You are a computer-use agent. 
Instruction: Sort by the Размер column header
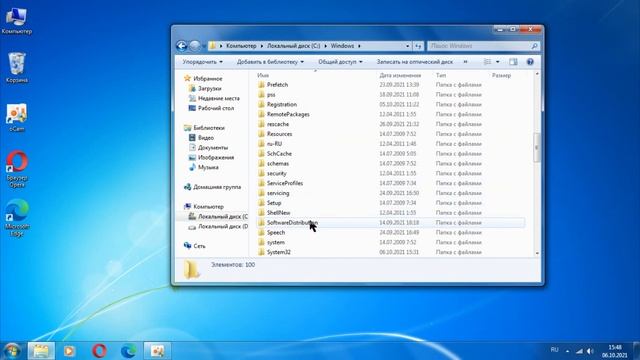pos(501,75)
